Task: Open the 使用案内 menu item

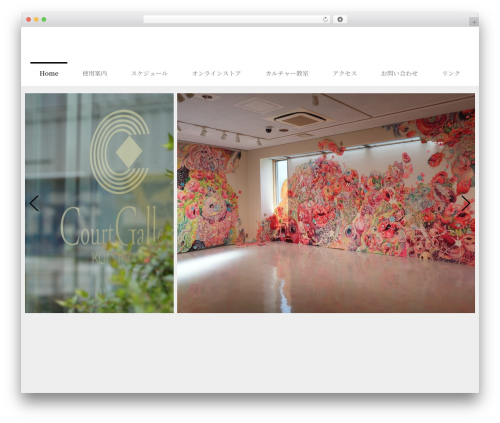Action: [x=95, y=73]
